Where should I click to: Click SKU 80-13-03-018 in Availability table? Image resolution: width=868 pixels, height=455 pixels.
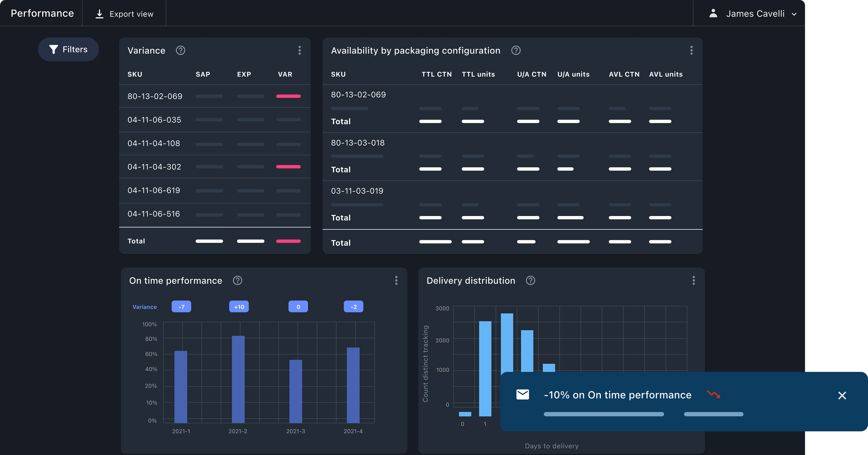(358, 143)
